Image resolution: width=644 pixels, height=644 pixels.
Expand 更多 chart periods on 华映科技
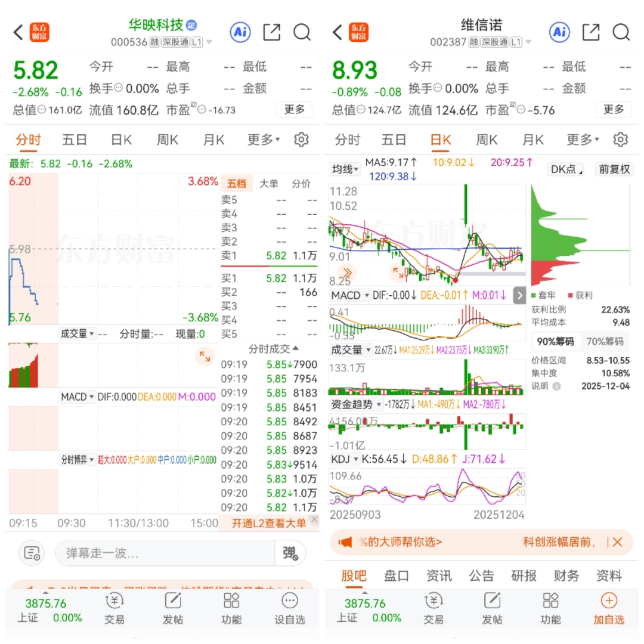point(264,140)
